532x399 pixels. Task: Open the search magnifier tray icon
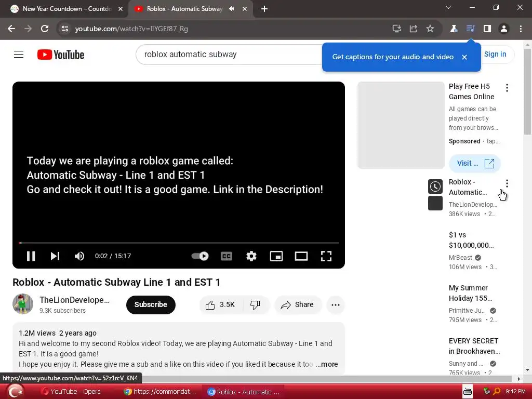point(497,392)
